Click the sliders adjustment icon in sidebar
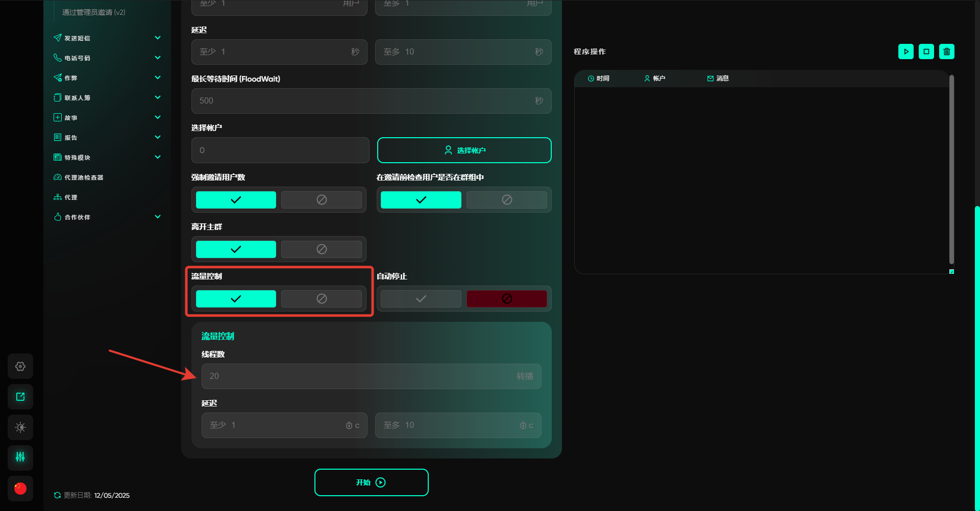This screenshot has height=511, width=980. pyautogui.click(x=20, y=457)
